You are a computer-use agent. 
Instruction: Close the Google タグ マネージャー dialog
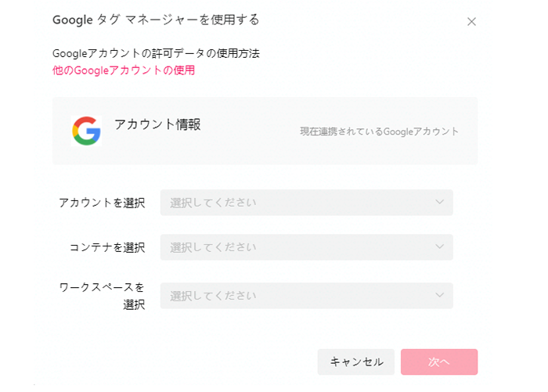471,22
